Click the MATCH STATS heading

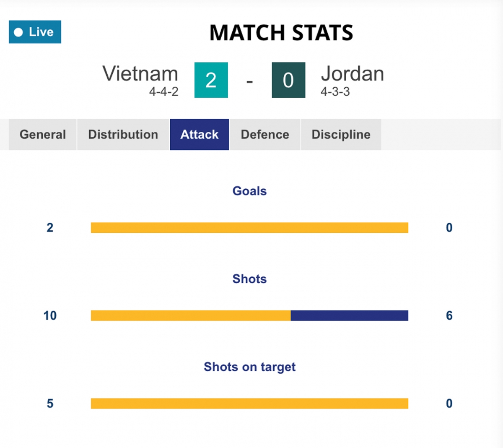tap(281, 33)
